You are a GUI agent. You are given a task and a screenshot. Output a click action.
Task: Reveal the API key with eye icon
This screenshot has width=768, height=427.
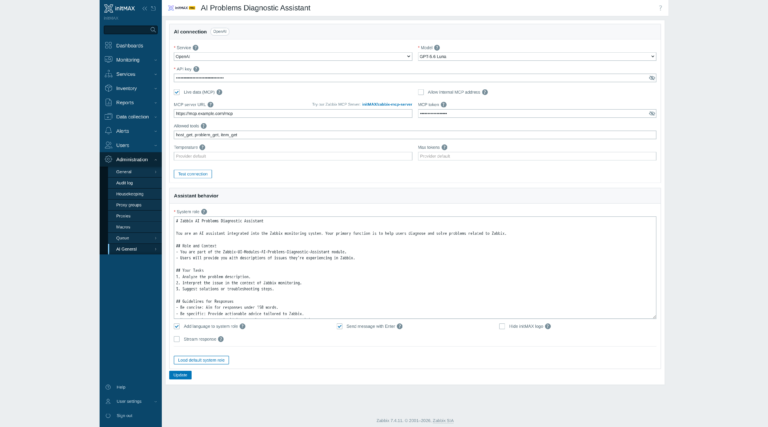click(x=652, y=78)
